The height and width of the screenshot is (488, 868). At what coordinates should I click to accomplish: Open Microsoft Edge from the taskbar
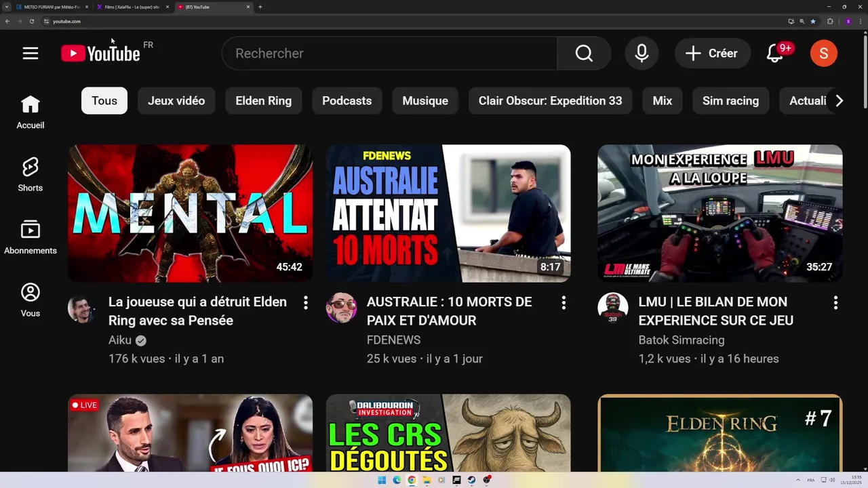[397, 480]
